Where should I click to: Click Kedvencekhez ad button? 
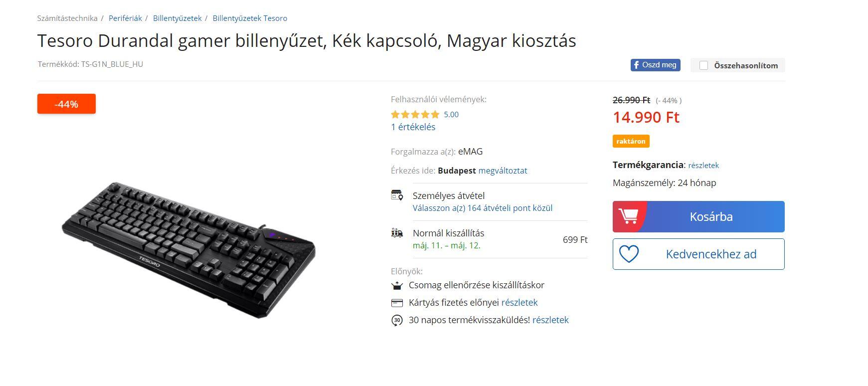tap(711, 254)
